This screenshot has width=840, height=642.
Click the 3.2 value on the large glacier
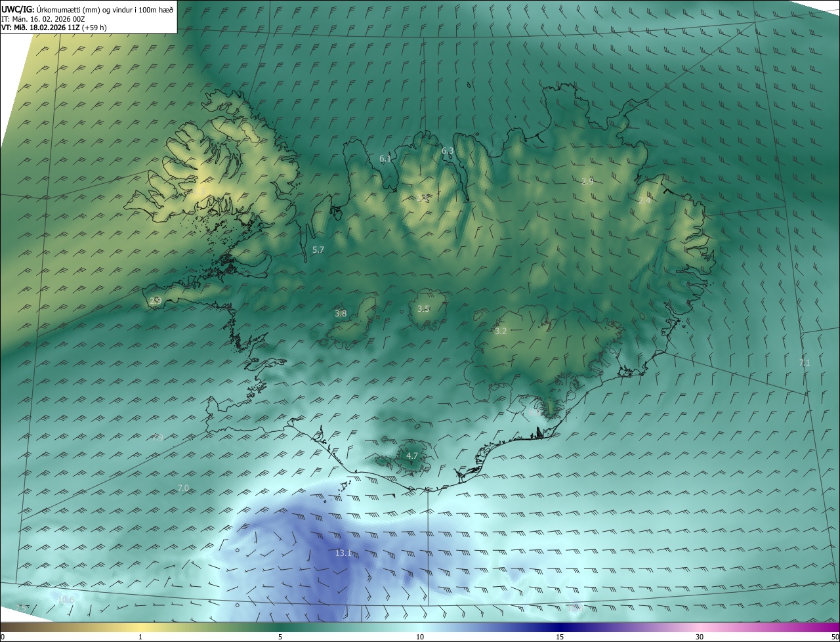click(501, 331)
